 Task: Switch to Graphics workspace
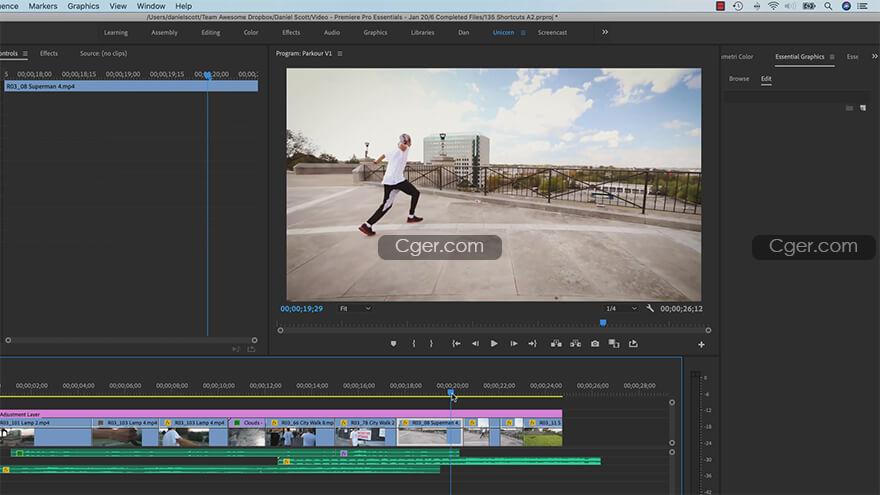pos(375,33)
